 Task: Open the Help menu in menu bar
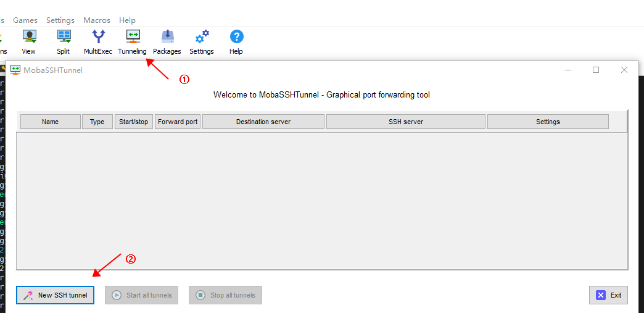(x=127, y=20)
